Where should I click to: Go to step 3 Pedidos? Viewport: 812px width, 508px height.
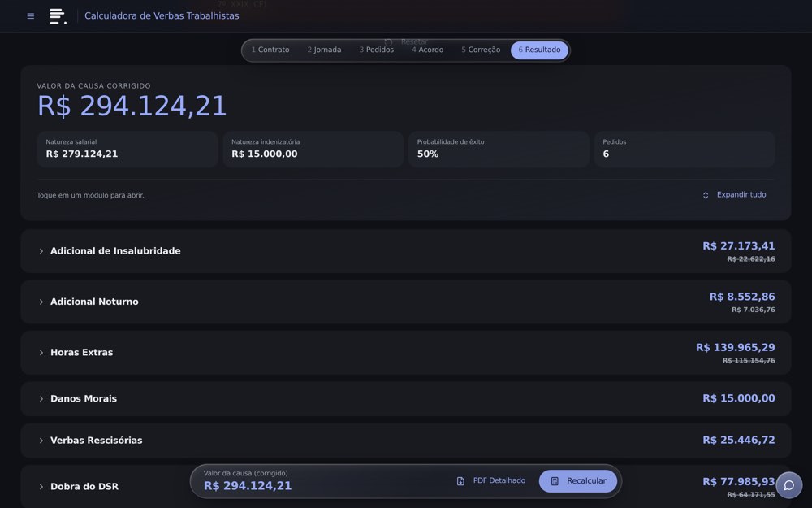pyautogui.click(x=377, y=50)
